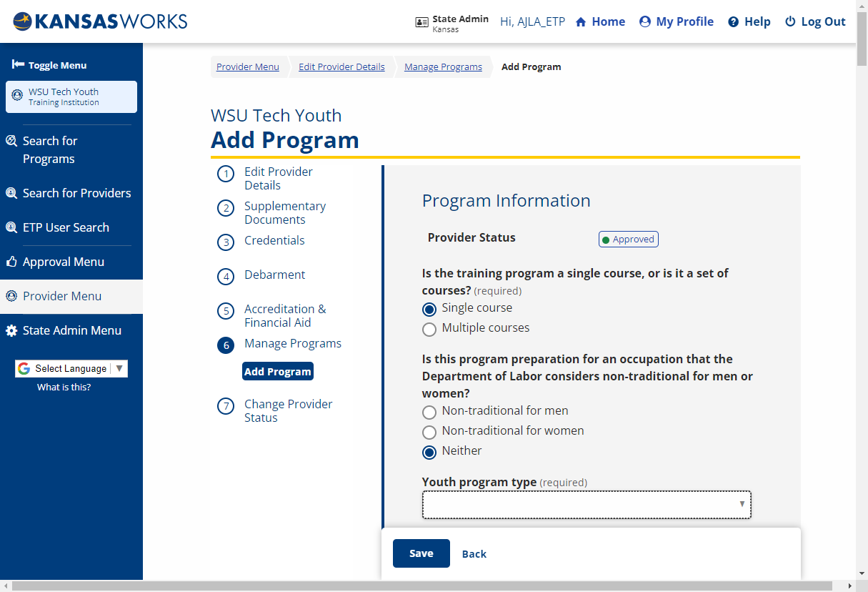Image resolution: width=868 pixels, height=592 pixels.
Task: Open the State Admin Menu item
Action: [x=71, y=330]
